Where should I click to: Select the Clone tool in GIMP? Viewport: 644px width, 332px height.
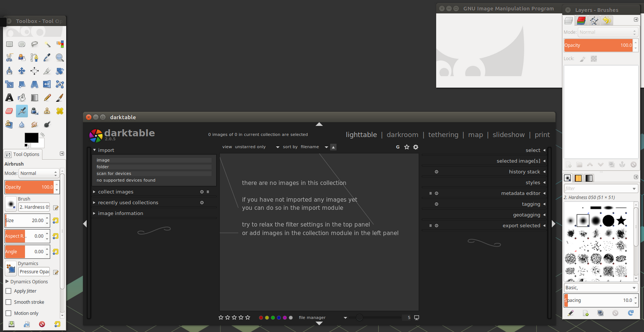[x=47, y=111]
